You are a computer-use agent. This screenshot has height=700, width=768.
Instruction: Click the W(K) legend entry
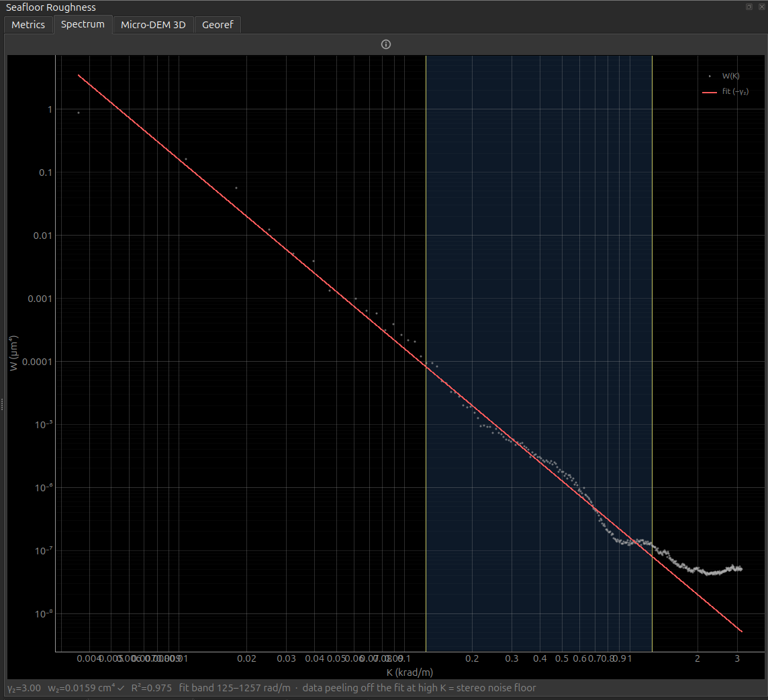[x=730, y=76]
